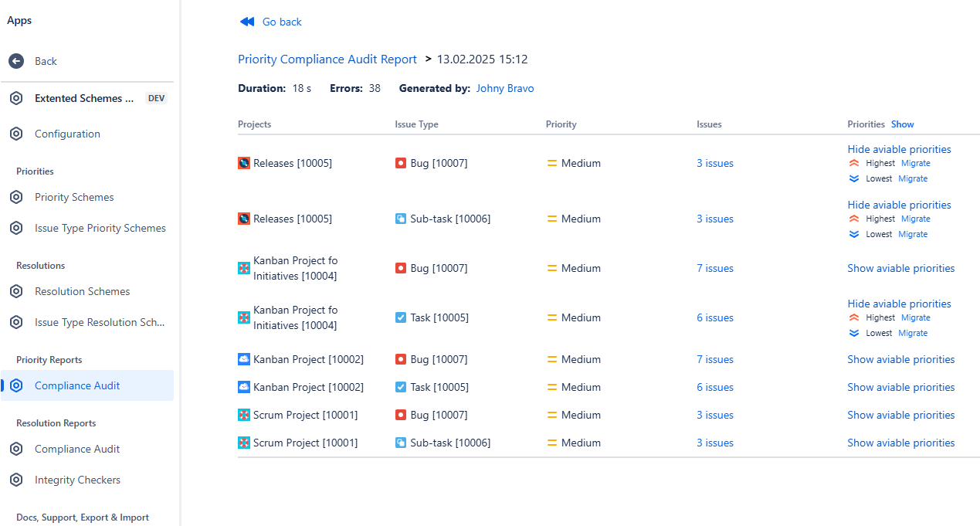This screenshot has height=526, width=980.
Task: Click the DEV badge beside Extented Schemes
Action: [156, 98]
